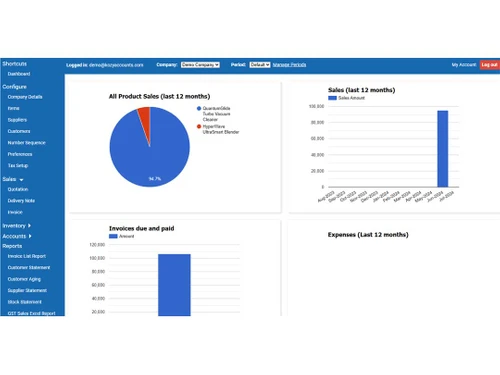The image size is (500, 375).
Task: Click the 'All Product Sales (last 12 months)' title
Action: [159, 96]
